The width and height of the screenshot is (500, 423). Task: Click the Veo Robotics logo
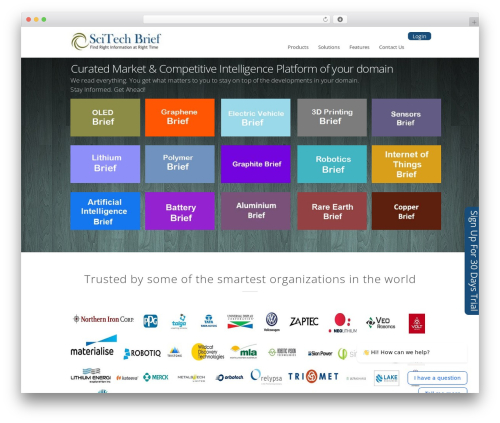380,322
